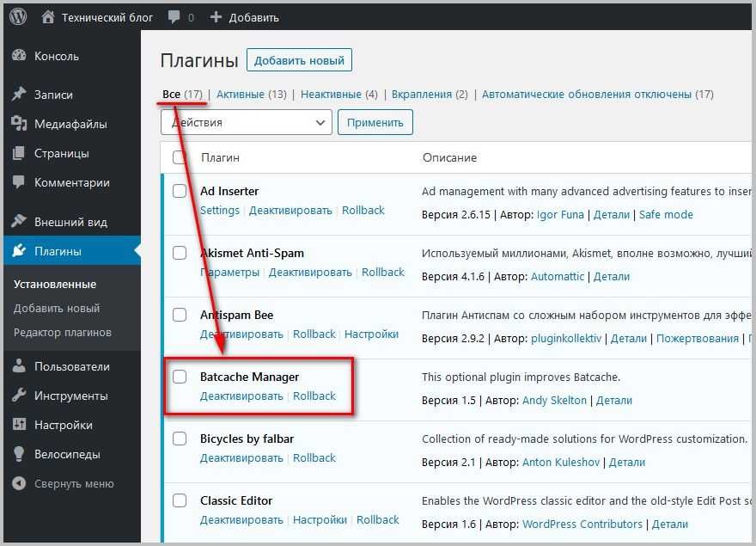Screen dimensions: 756x546
Task: Show Неактивные plugins filter
Action: click(x=331, y=95)
